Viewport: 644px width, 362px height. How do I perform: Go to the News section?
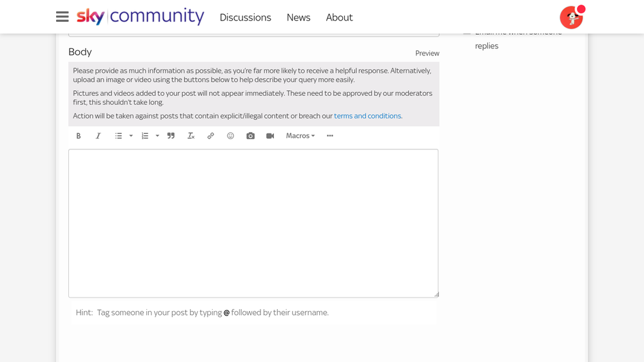pos(298,17)
